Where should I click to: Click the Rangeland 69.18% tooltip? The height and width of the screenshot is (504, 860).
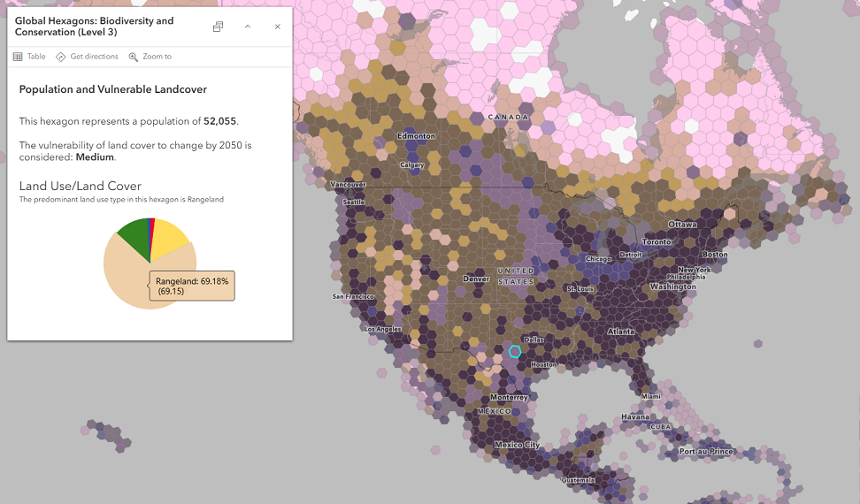(192, 286)
